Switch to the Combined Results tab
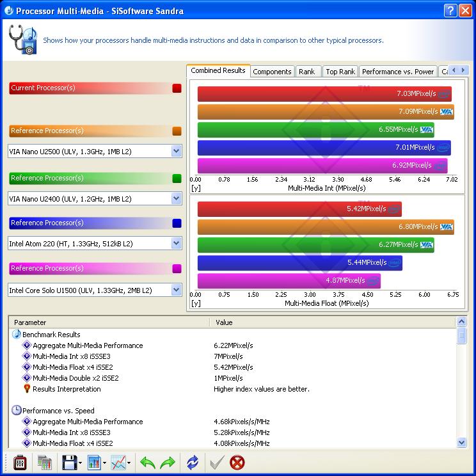 (218, 70)
